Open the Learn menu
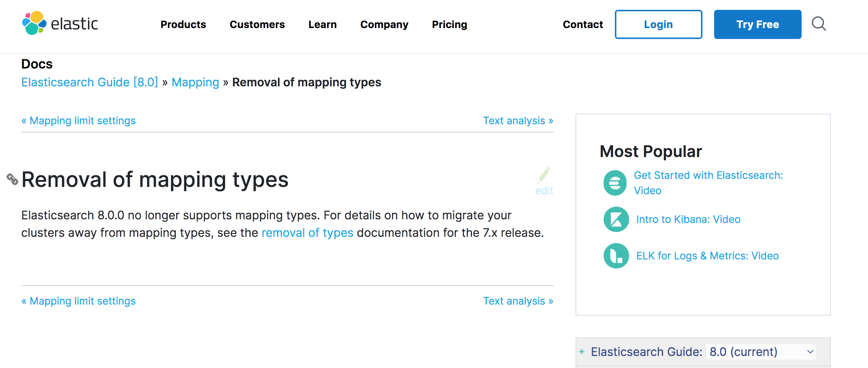 (x=322, y=24)
